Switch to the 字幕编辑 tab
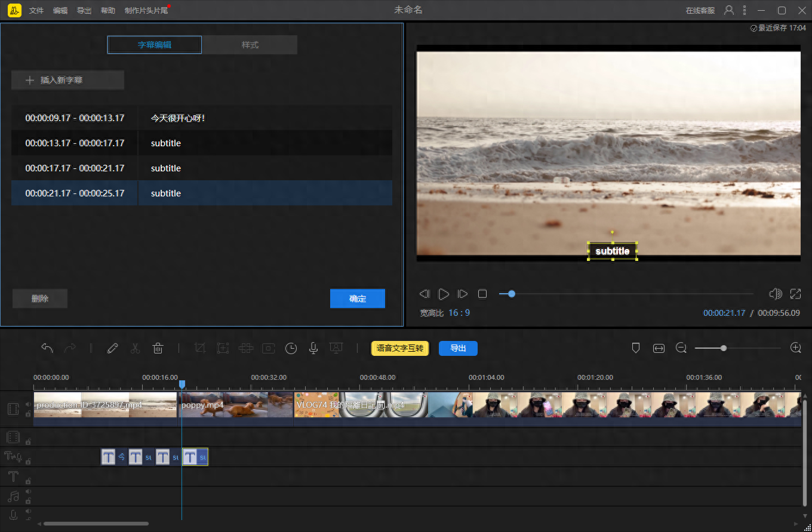This screenshot has width=812, height=532. pyautogui.click(x=155, y=45)
